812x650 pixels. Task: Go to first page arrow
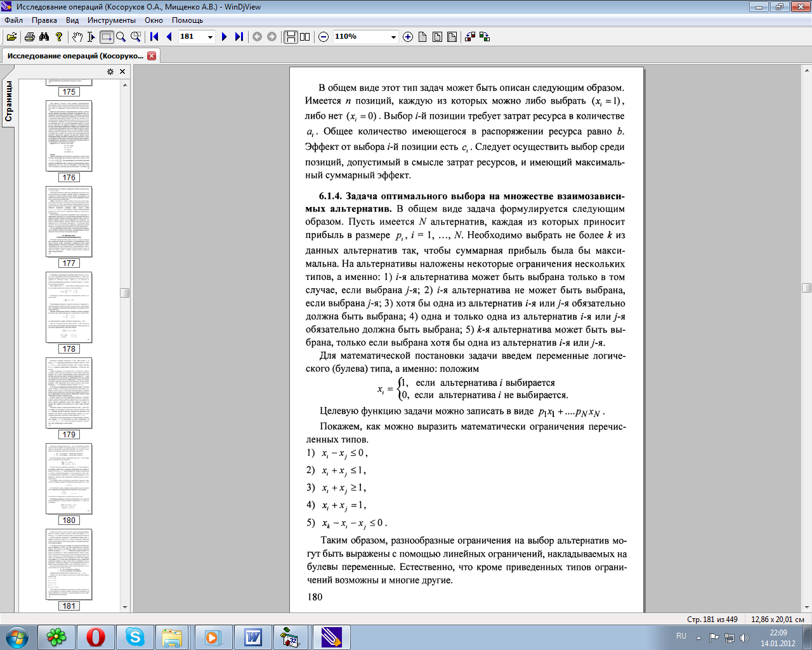tap(154, 37)
